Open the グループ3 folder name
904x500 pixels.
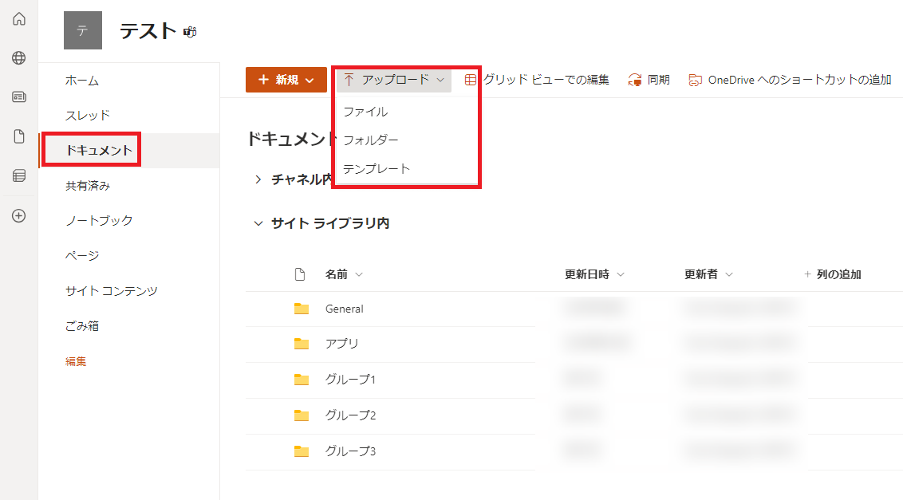tap(350, 451)
